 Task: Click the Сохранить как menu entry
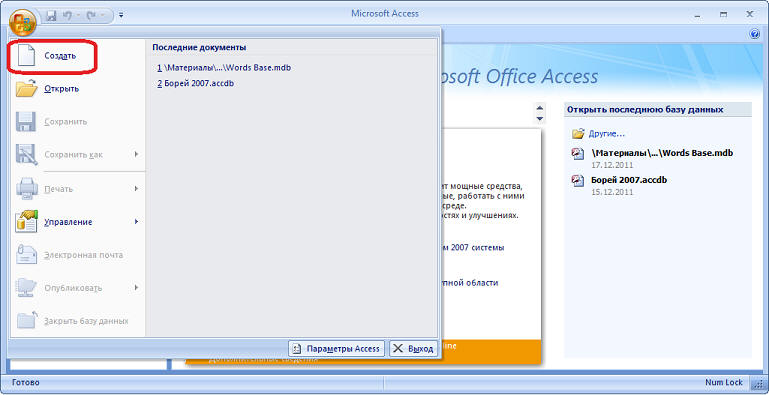77,155
